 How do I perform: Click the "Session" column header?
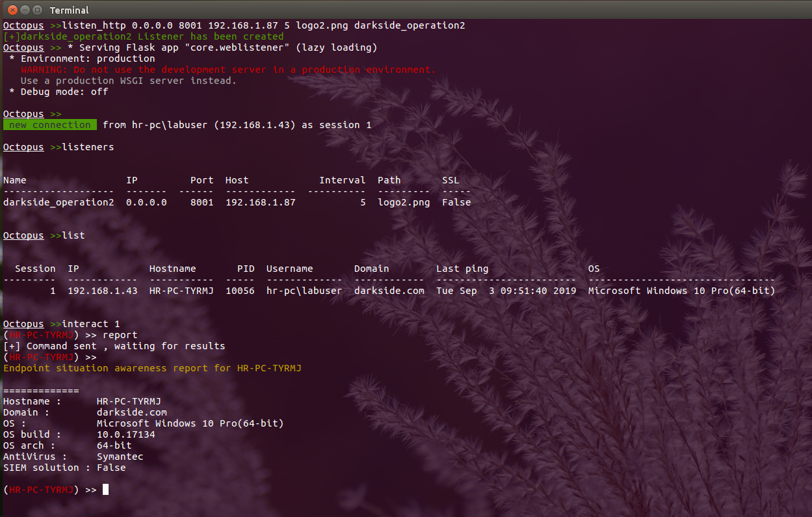coord(35,269)
